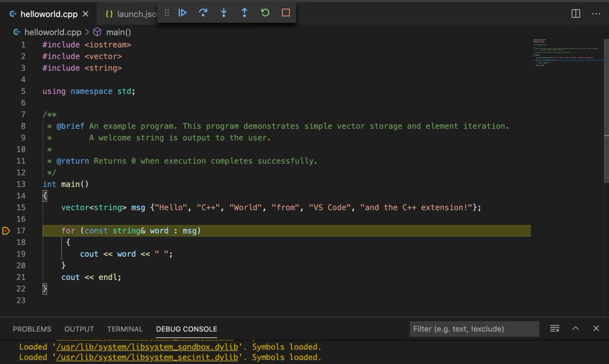This screenshot has width=609, height=364.
Task: Click "#include <string>" on line 3
Action: pyautogui.click(x=82, y=68)
